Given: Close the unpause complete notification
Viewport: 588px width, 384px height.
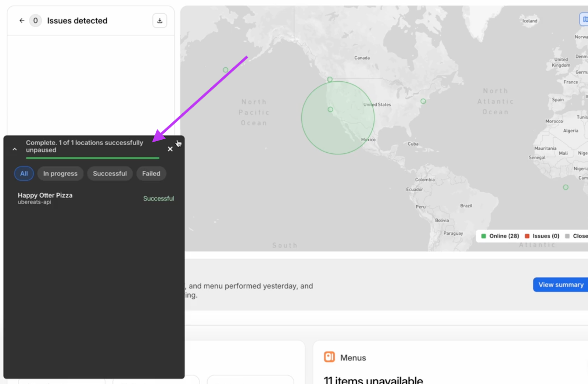Looking at the screenshot, I should (170, 149).
